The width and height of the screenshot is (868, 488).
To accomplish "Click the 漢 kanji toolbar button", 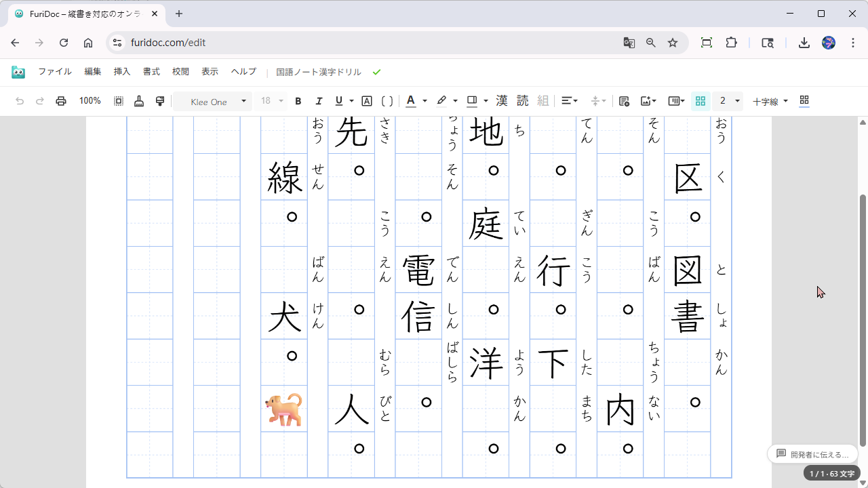I will (x=502, y=101).
